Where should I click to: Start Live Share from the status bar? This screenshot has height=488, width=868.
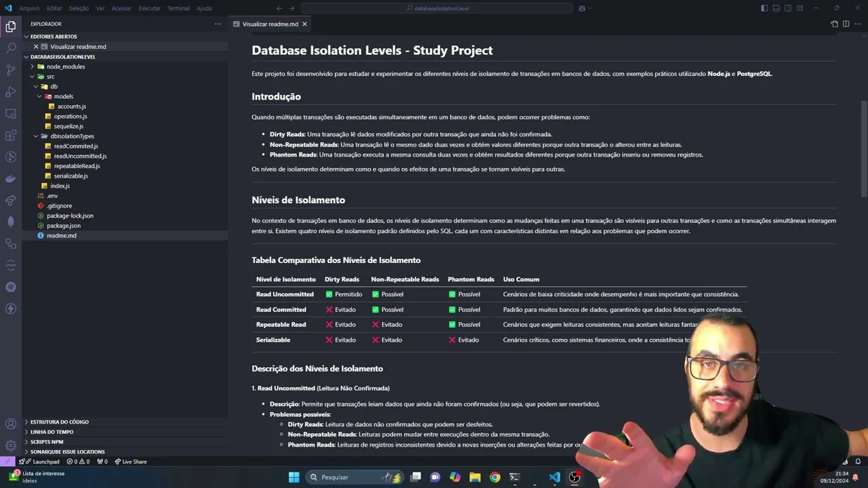[x=131, y=462]
